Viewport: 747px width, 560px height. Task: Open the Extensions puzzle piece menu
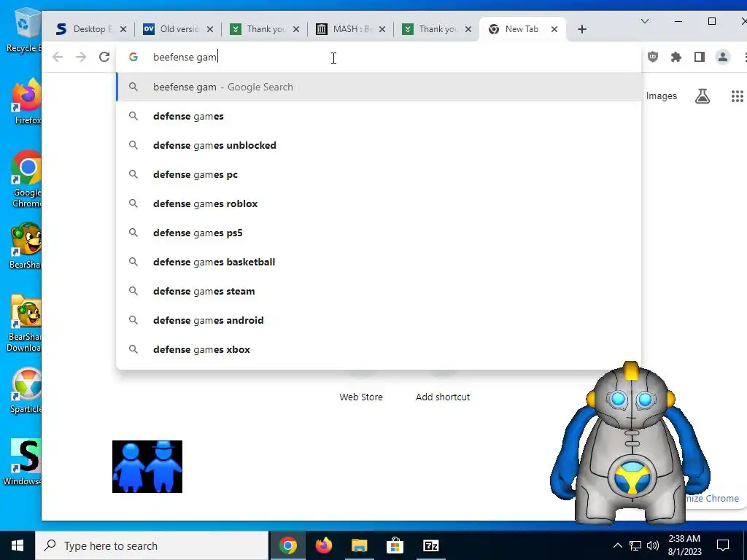676,57
